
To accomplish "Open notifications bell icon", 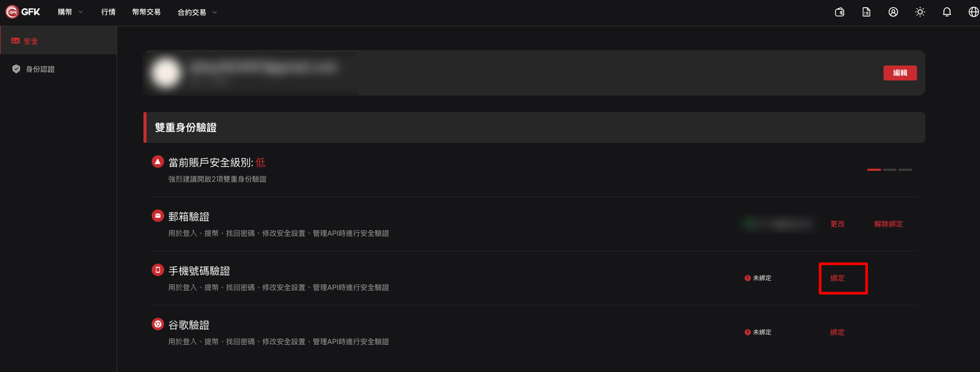I will tap(947, 12).
